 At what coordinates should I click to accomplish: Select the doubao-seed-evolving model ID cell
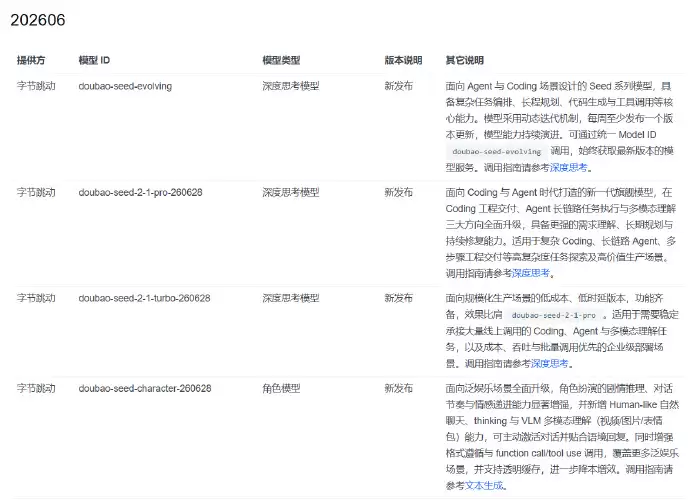[x=125, y=86]
